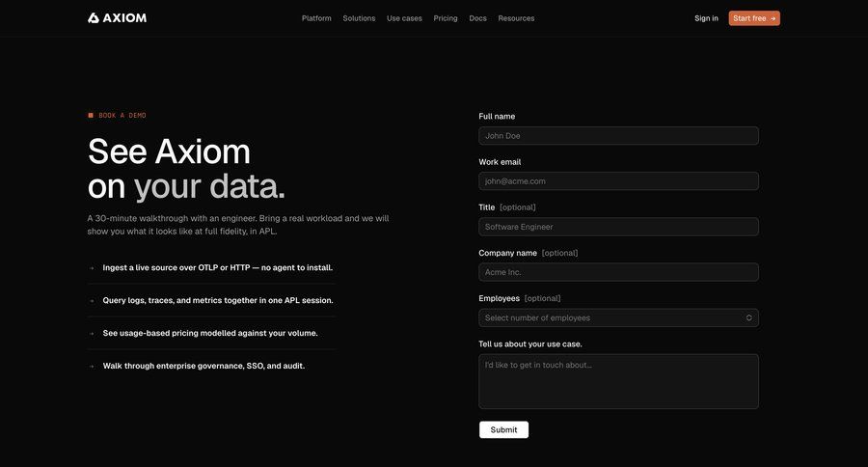Focus the Full name field
The image size is (868, 467).
click(618, 136)
